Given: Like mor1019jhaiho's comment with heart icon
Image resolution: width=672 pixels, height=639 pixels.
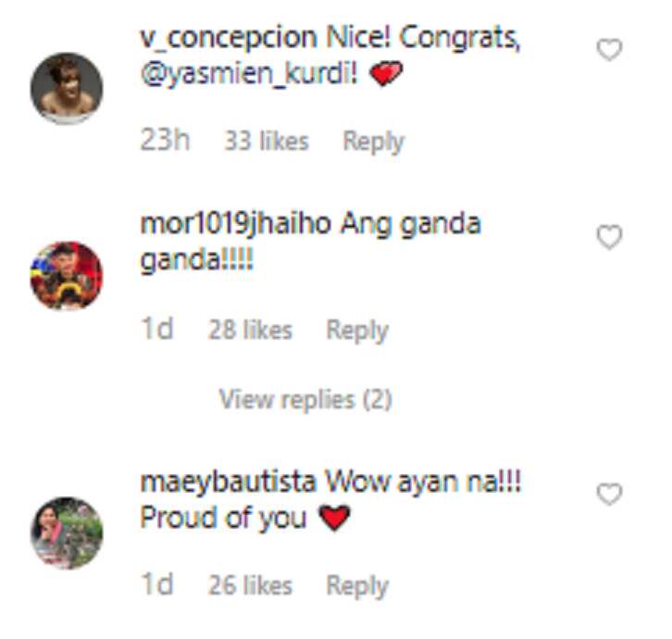Looking at the screenshot, I should click(x=609, y=237).
